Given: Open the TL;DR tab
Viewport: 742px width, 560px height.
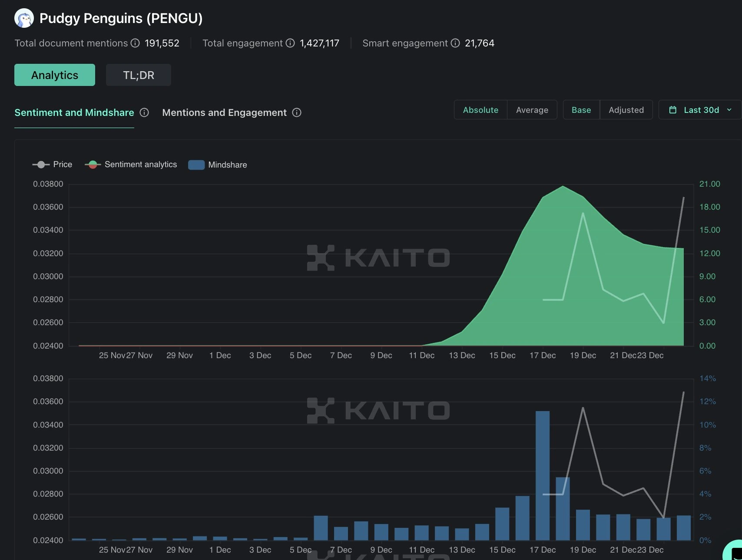Looking at the screenshot, I should (x=139, y=75).
